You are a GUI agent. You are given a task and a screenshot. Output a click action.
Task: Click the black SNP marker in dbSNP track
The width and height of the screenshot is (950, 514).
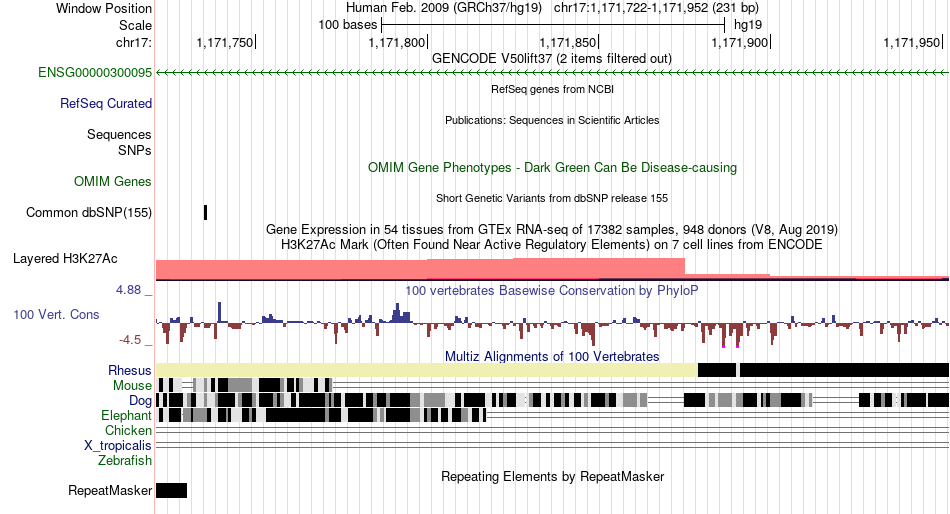point(205,213)
